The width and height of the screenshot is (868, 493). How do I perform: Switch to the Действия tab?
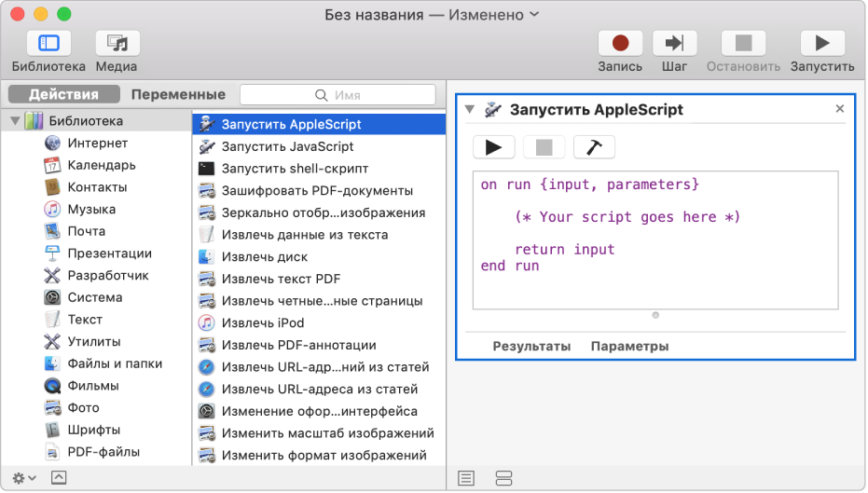click(x=63, y=95)
